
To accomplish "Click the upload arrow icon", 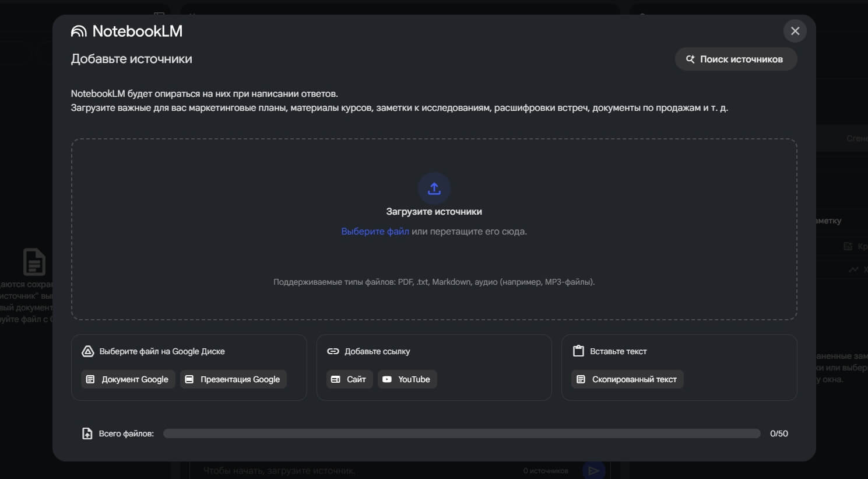I will point(434,188).
